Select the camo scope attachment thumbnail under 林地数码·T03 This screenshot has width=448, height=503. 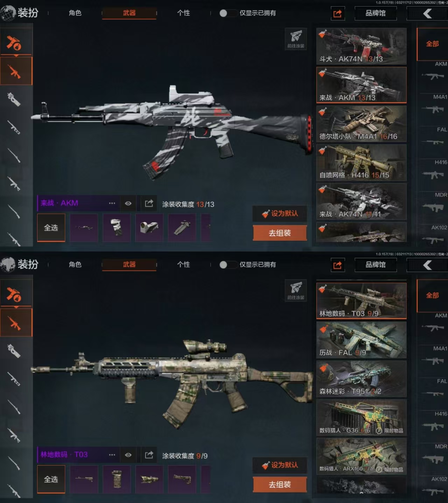(149, 479)
